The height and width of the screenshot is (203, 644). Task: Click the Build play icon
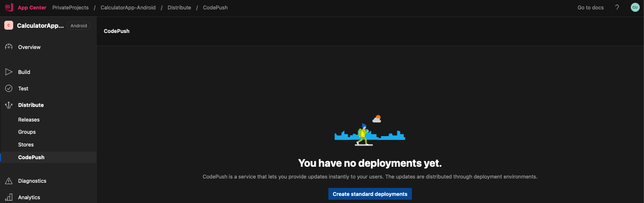(x=8, y=72)
